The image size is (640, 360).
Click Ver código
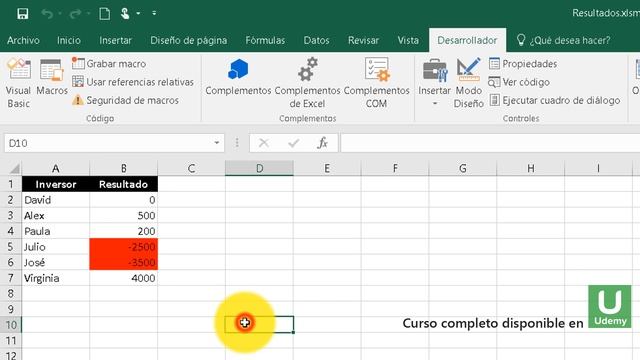click(x=519, y=82)
